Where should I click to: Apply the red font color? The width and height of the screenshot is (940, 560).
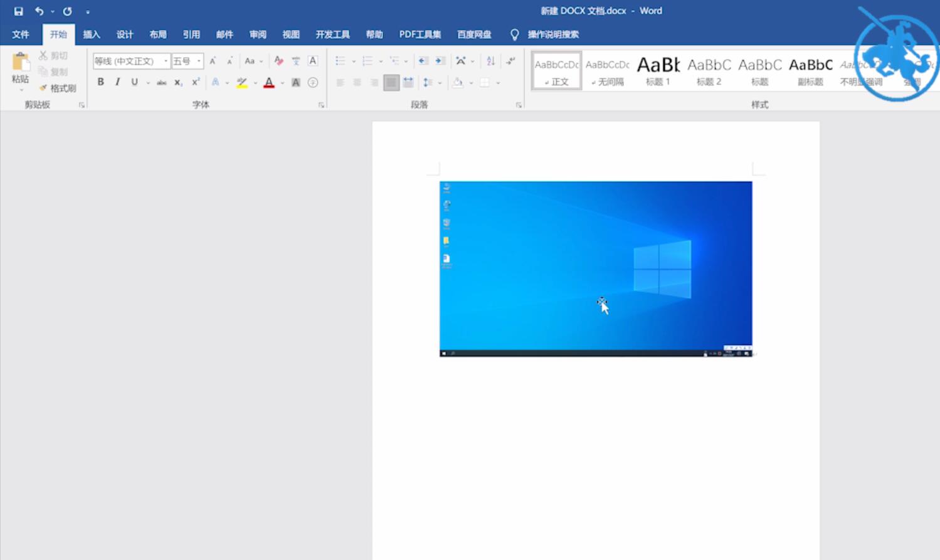click(269, 82)
